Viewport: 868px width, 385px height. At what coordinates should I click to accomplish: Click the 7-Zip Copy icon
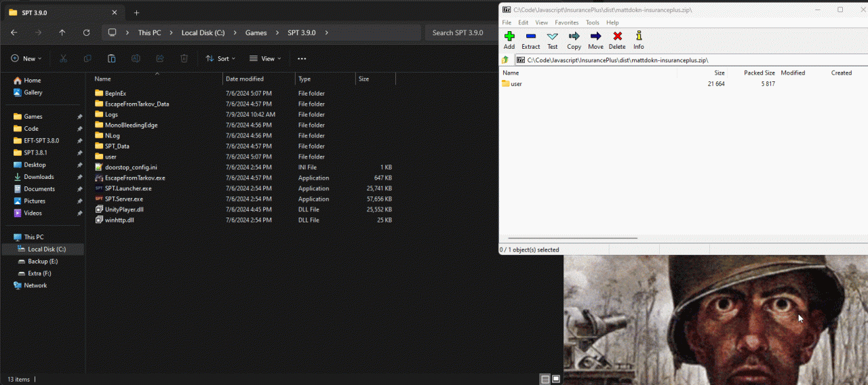[x=574, y=40]
